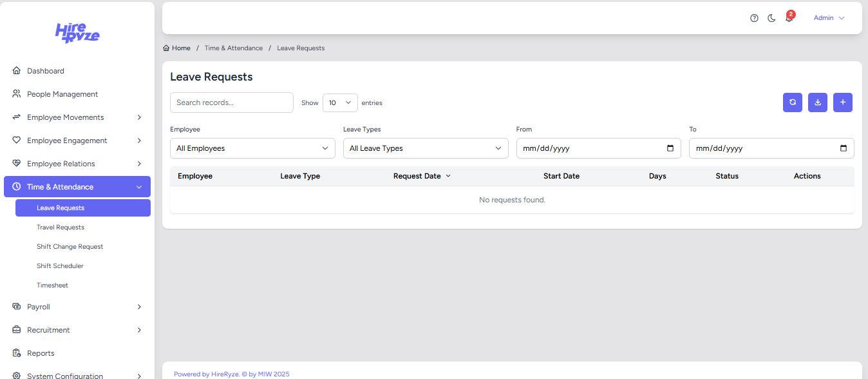Open the All Employees dropdown

pos(252,148)
